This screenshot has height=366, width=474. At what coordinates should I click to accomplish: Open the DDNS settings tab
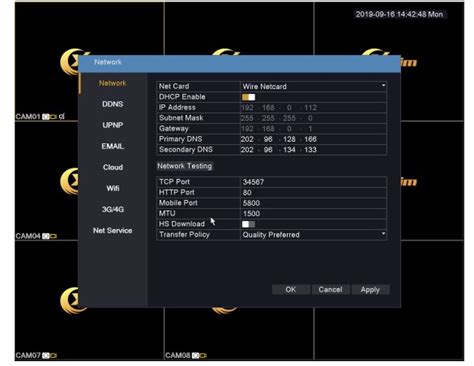(113, 104)
